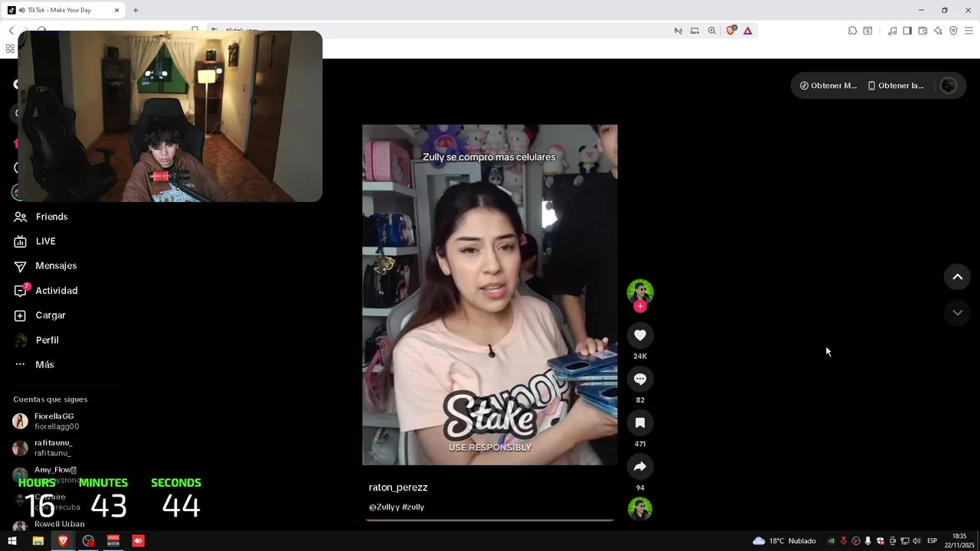Image resolution: width=980 pixels, height=551 pixels.
Task: Open File Explorer from the taskbar
Action: 38,541
